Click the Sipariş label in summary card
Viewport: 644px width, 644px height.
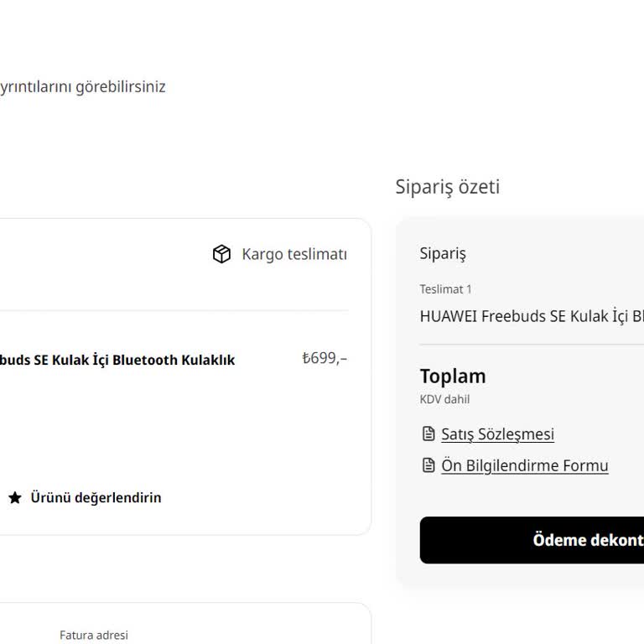(443, 254)
